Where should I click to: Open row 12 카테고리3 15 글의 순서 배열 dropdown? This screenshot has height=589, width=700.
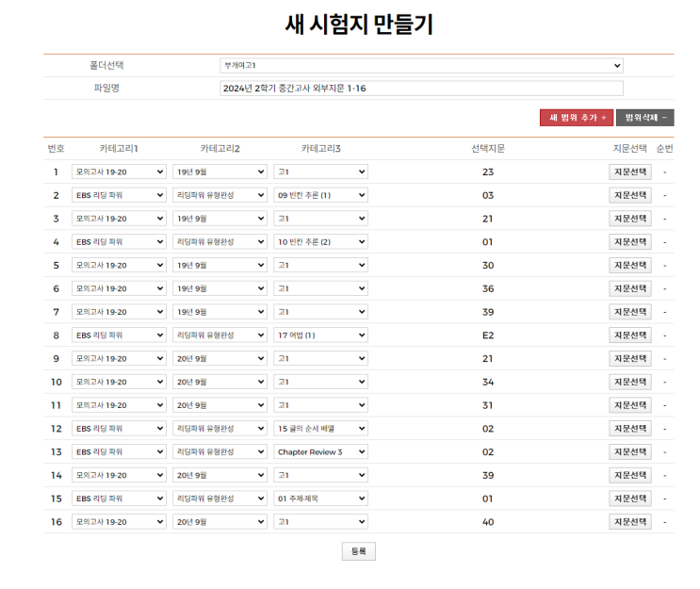click(x=320, y=428)
